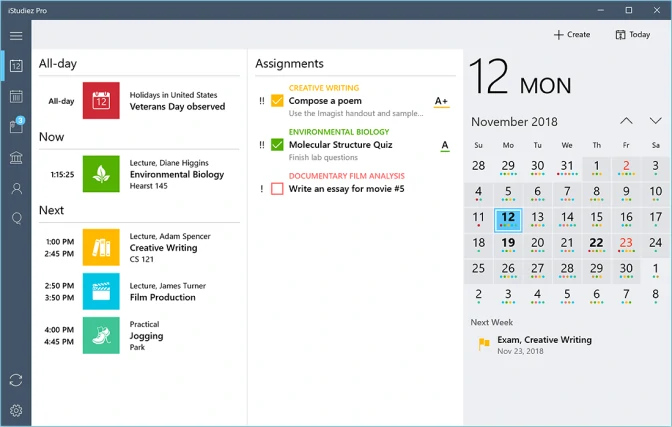Select December 8 in last row

coord(655,297)
